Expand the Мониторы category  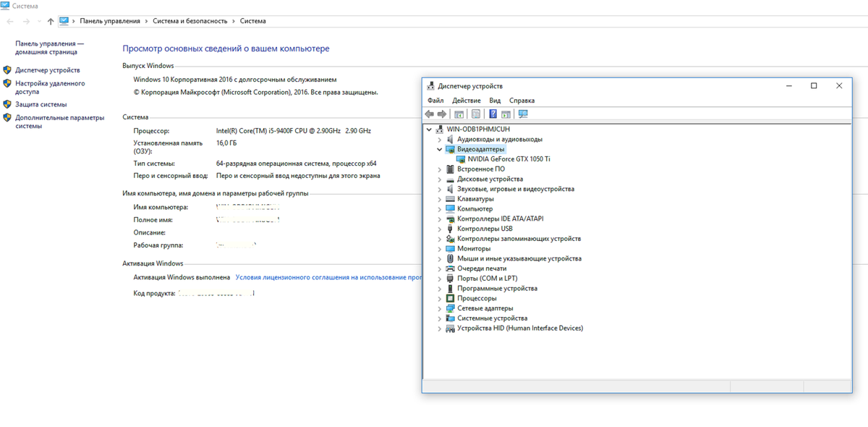click(439, 248)
